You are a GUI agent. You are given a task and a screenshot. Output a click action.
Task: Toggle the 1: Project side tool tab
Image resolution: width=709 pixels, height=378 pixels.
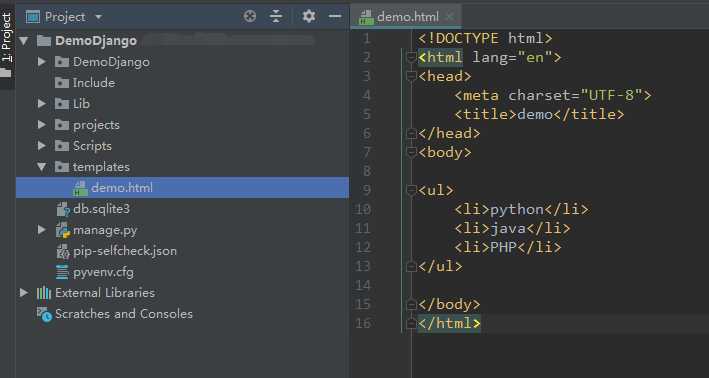(x=7, y=43)
